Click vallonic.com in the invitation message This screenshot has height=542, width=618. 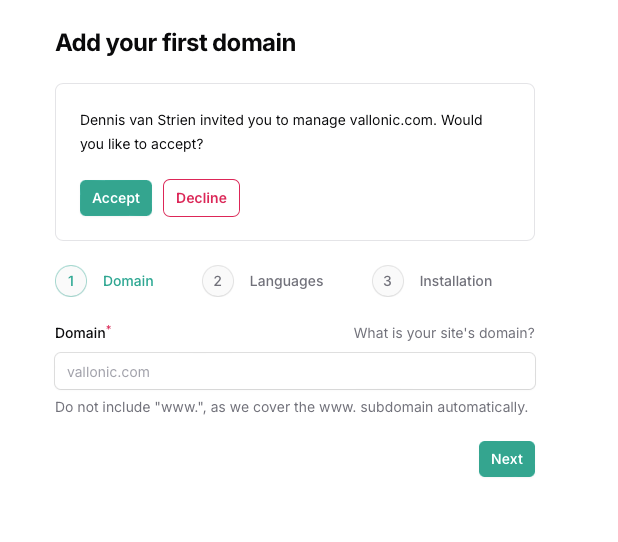coord(393,120)
